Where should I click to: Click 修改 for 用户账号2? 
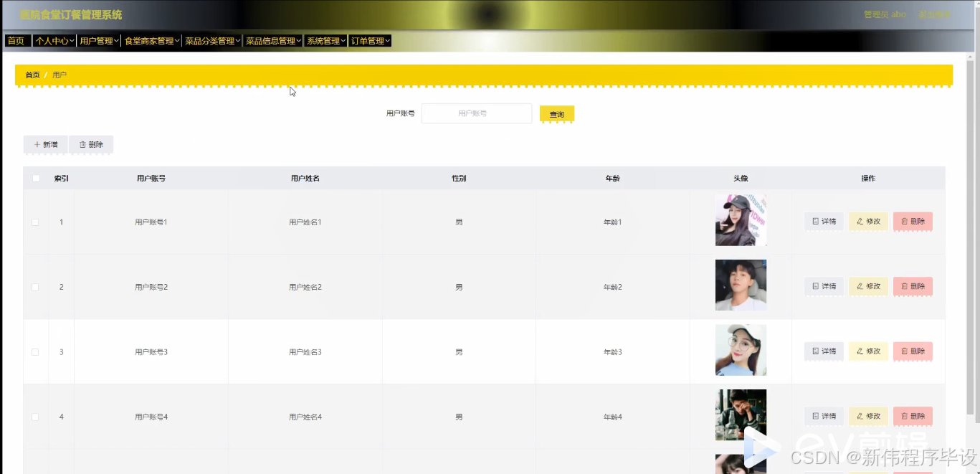tap(868, 286)
